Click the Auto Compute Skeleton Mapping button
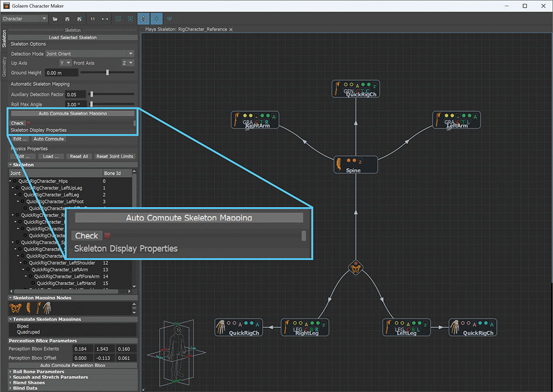Image resolution: width=553 pixels, height=392 pixels. point(72,113)
